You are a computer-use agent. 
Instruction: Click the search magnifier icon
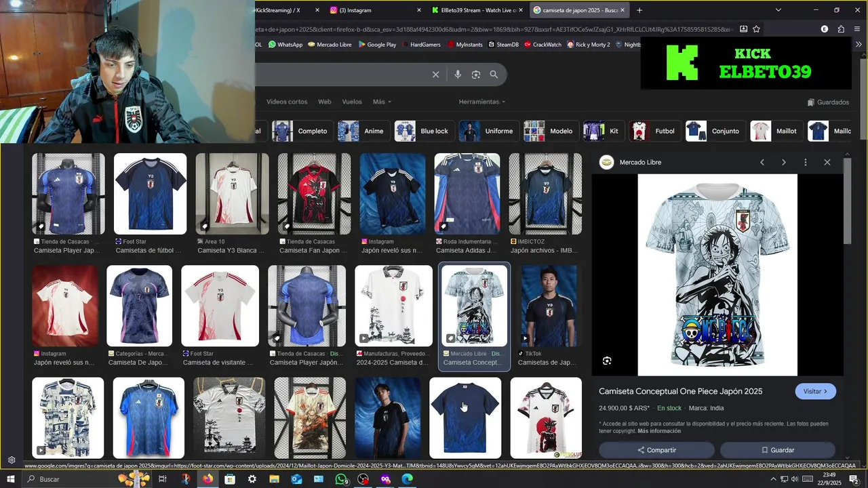(494, 75)
